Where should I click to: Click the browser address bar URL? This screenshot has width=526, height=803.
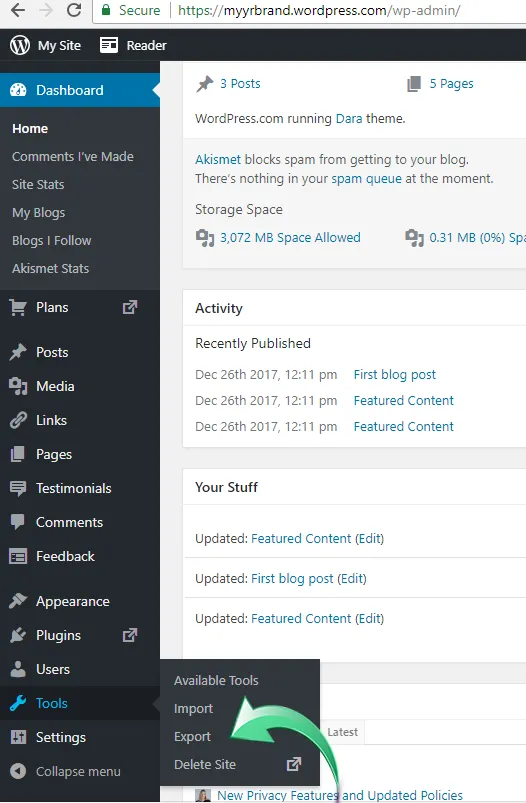pyautogui.click(x=319, y=10)
